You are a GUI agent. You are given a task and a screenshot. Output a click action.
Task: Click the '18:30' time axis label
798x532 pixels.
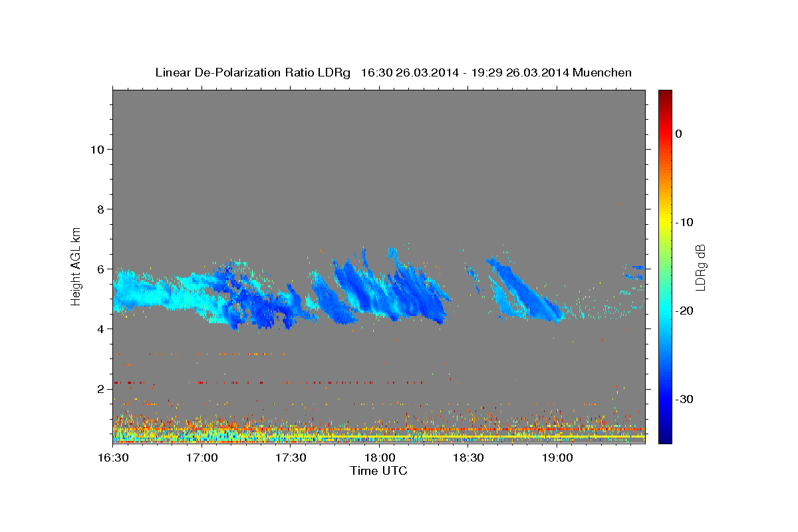tap(467, 458)
